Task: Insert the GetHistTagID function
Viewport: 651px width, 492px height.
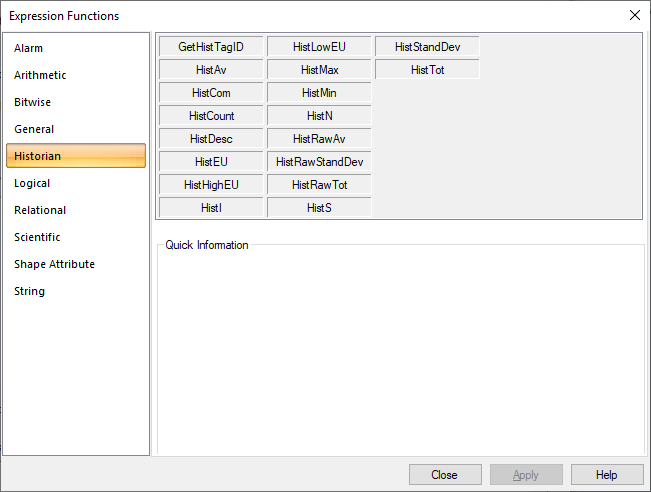Action: click(211, 47)
